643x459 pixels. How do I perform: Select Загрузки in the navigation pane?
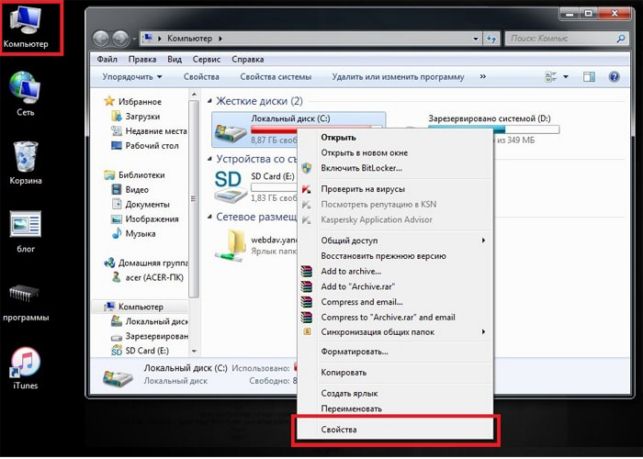click(x=142, y=116)
